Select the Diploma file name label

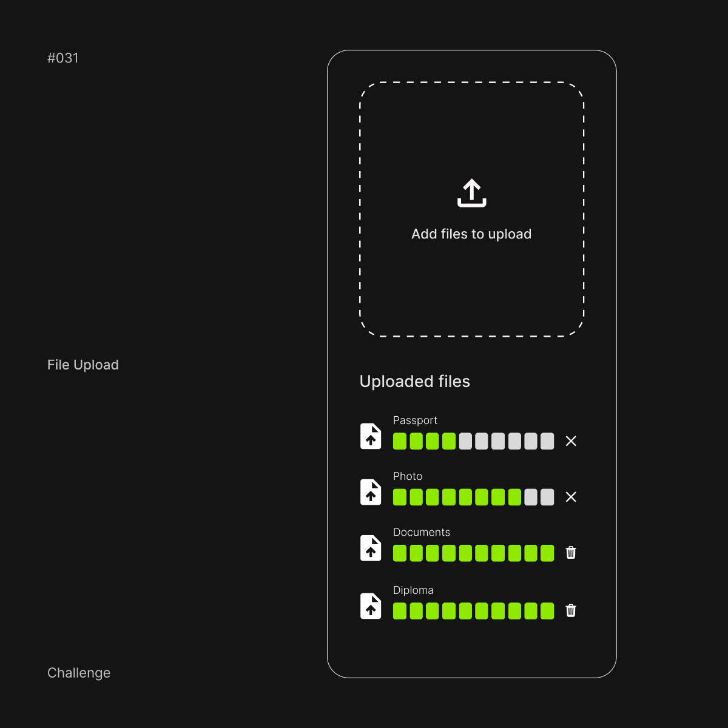413,590
